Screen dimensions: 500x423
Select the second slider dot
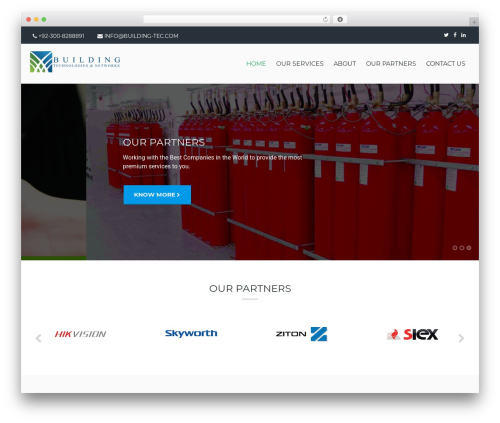pos(462,248)
